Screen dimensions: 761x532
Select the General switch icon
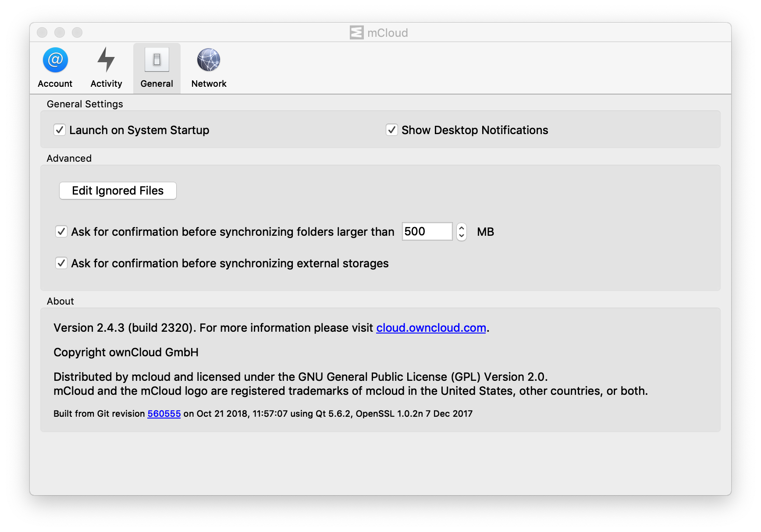coord(157,60)
